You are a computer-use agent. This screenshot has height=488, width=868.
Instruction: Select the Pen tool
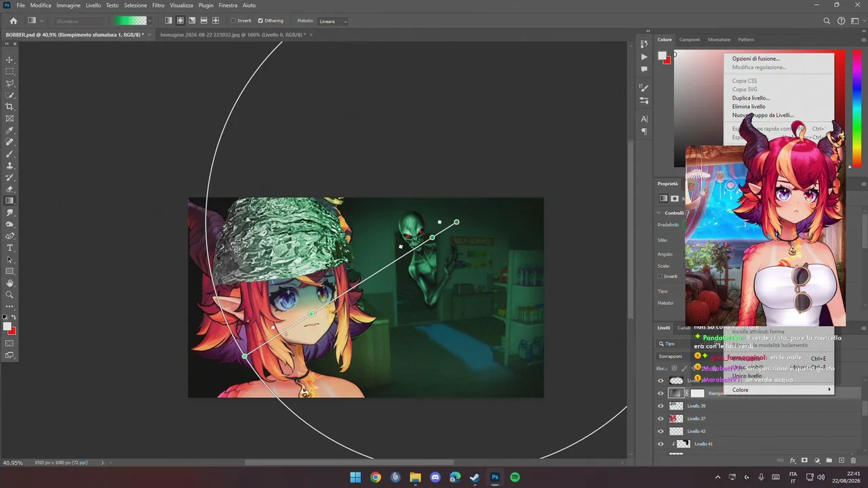tap(9, 236)
